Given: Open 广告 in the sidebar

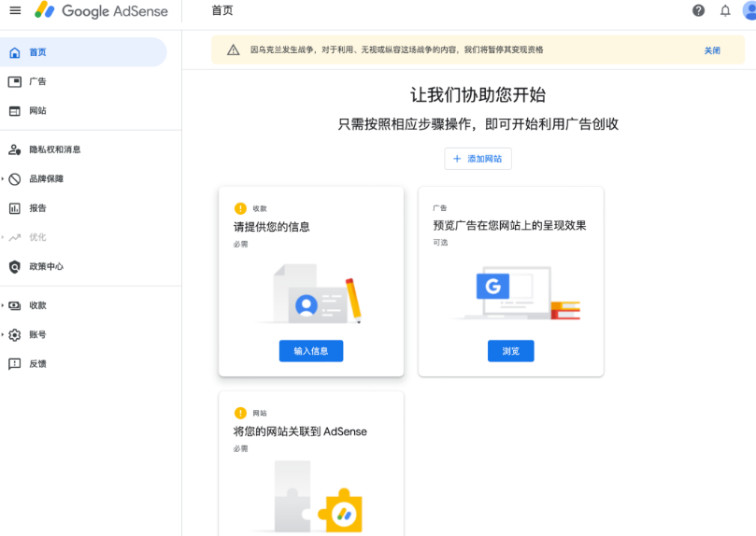Looking at the screenshot, I should (37, 82).
